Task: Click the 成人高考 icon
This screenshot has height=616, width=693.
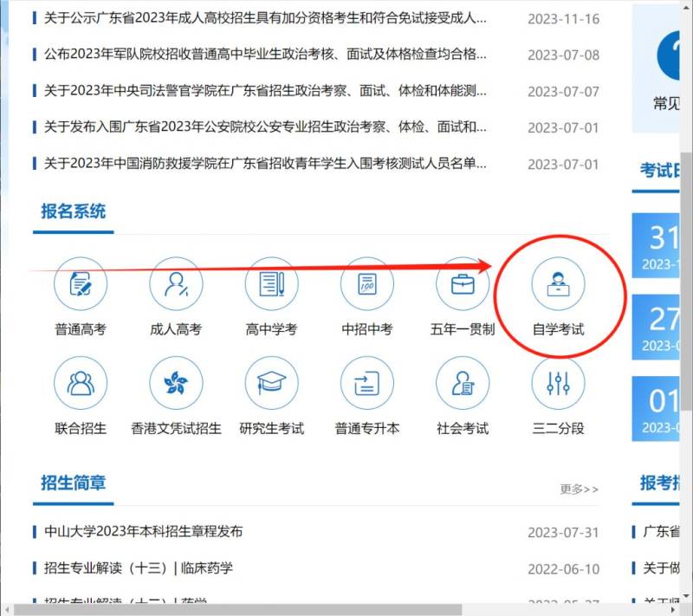Action: (176, 284)
